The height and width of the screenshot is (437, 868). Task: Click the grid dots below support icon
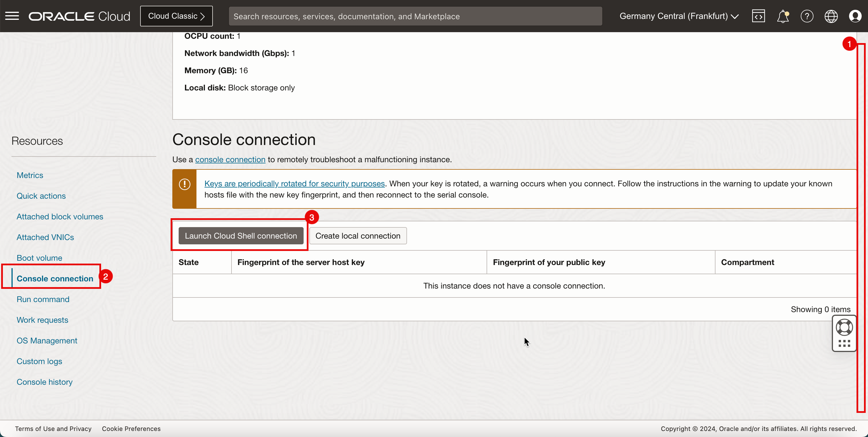(844, 343)
